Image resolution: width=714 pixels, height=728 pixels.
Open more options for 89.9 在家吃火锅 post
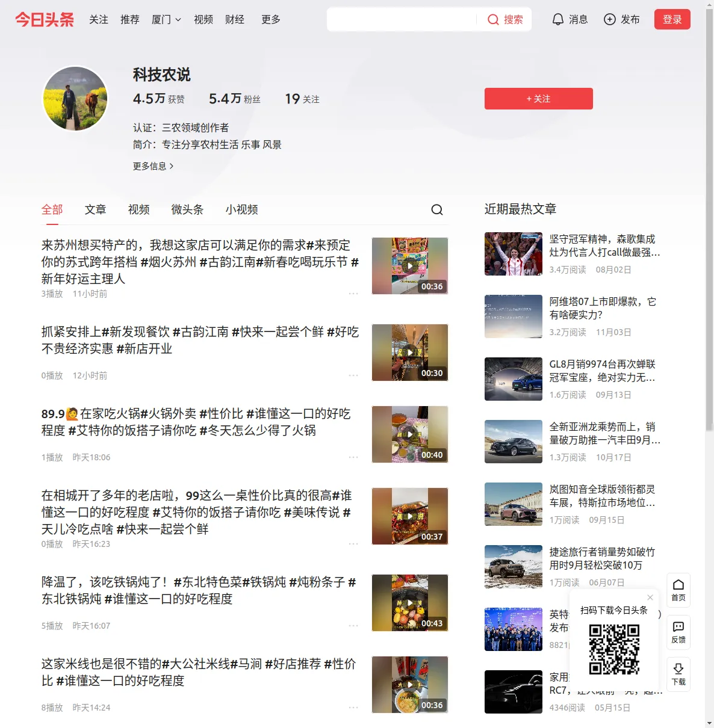tap(353, 457)
